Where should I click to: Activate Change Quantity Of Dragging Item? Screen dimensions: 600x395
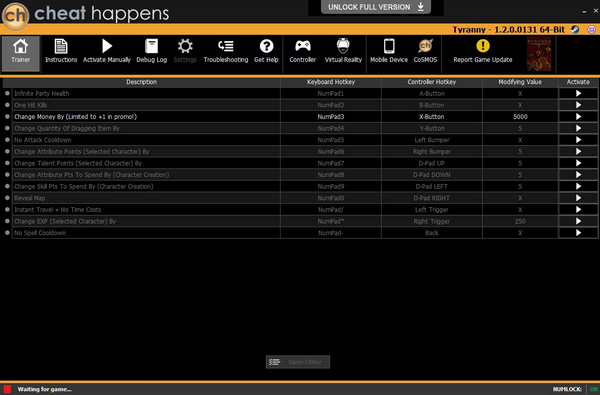578,128
